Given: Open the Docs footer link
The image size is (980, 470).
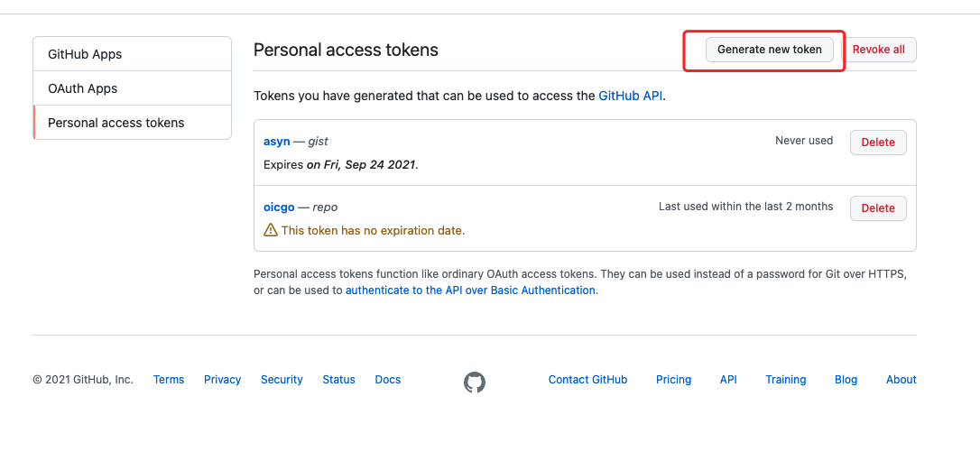Looking at the screenshot, I should tap(388, 380).
